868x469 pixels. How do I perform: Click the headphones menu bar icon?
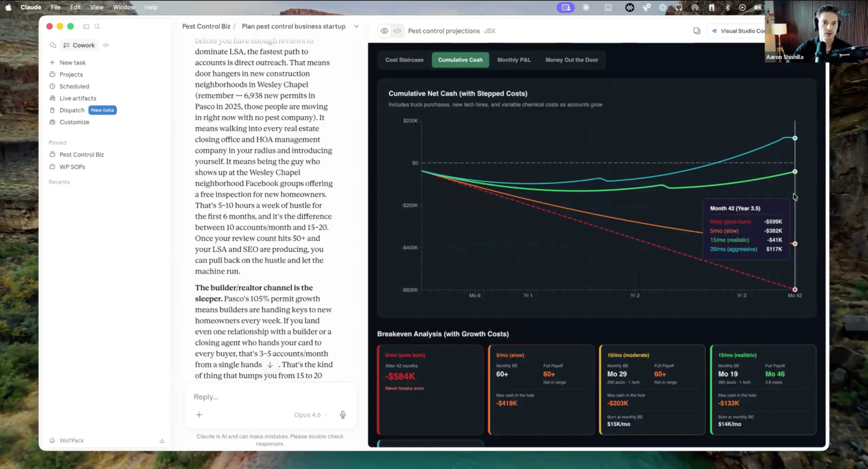tap(679, 7)
